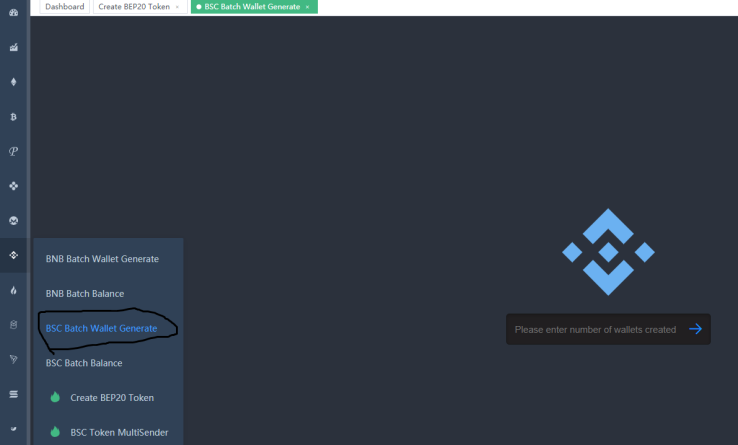
Task: Select the Ethereum diamond sidebar icon
Action: coord(14,82)
